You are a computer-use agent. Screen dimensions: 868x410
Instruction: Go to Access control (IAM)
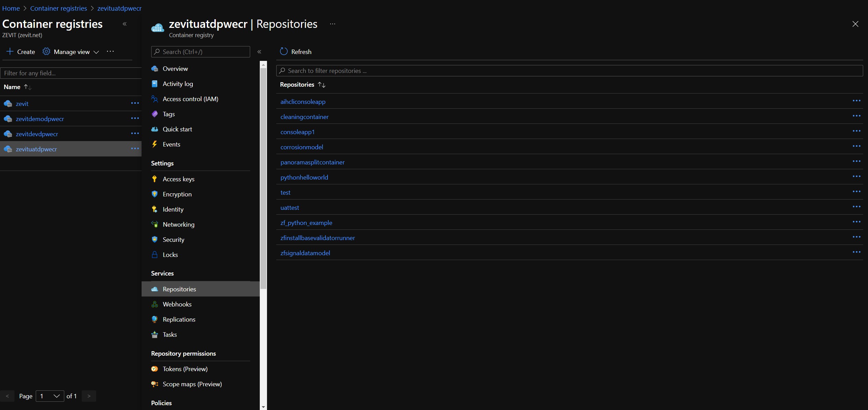pos(190,99)
